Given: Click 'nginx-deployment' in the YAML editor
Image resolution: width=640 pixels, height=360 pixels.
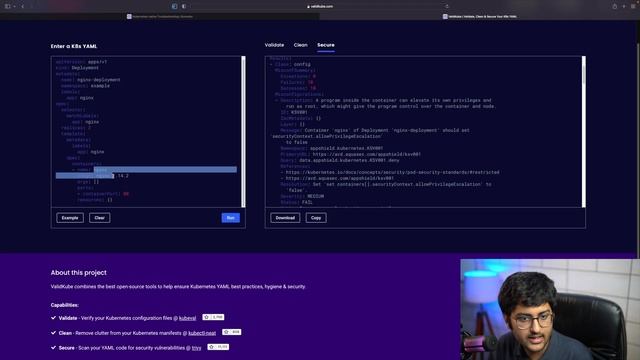Looking at the screenshot, I should 98,80.
